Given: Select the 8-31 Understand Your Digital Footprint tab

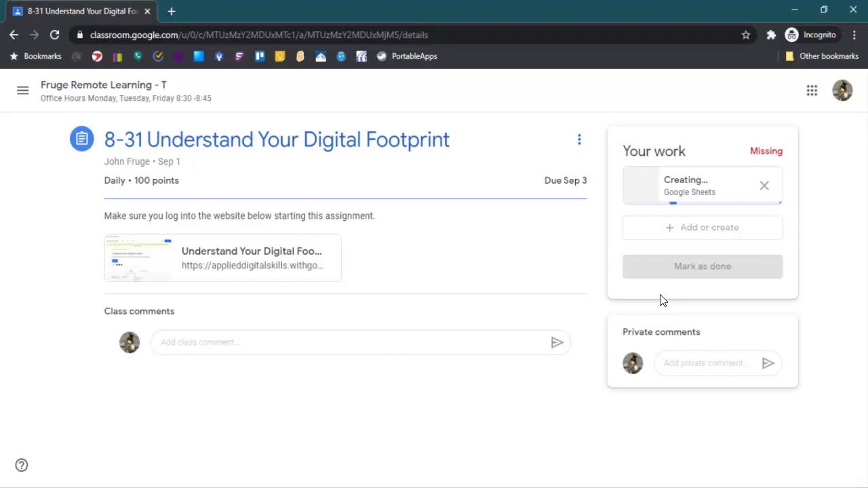Looking at the screenshot, I should coord(80,12).
